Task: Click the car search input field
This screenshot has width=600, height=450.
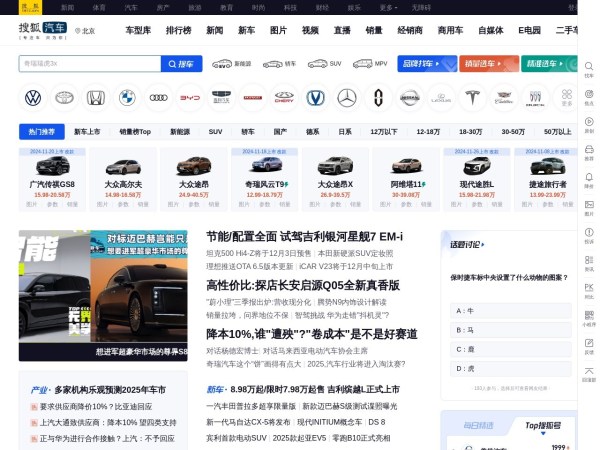Action: (90, 63)
